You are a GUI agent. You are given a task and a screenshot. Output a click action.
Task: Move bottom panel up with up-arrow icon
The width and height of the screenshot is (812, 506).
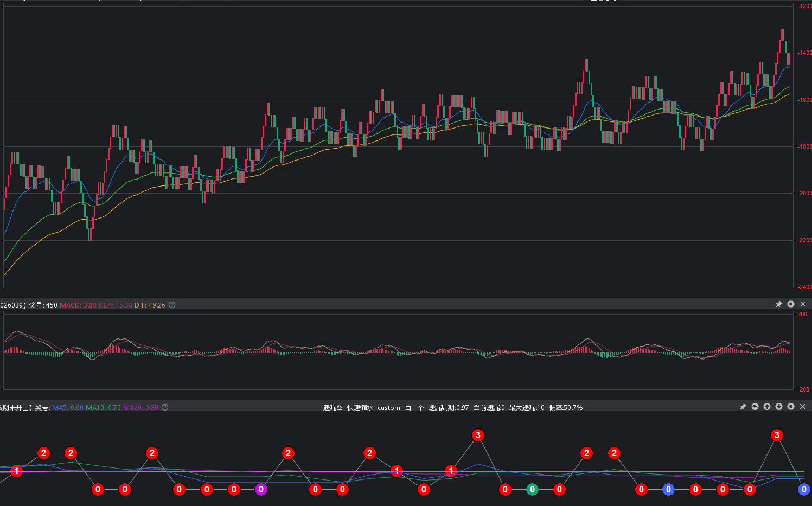point(767,407)
